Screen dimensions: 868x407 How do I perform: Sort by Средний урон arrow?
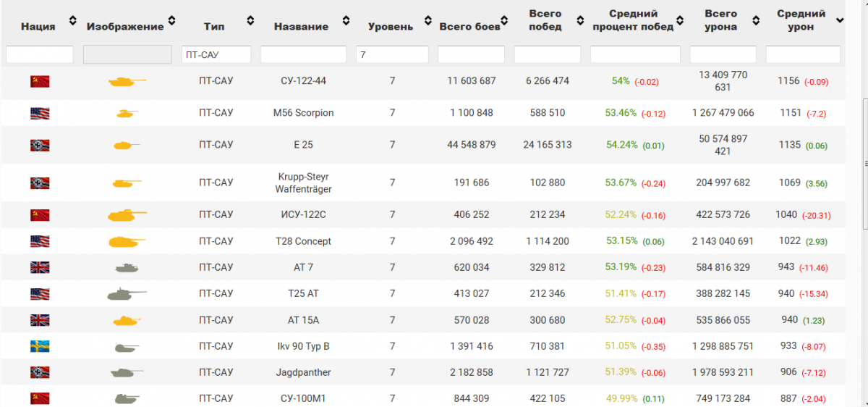pos(840,20)
